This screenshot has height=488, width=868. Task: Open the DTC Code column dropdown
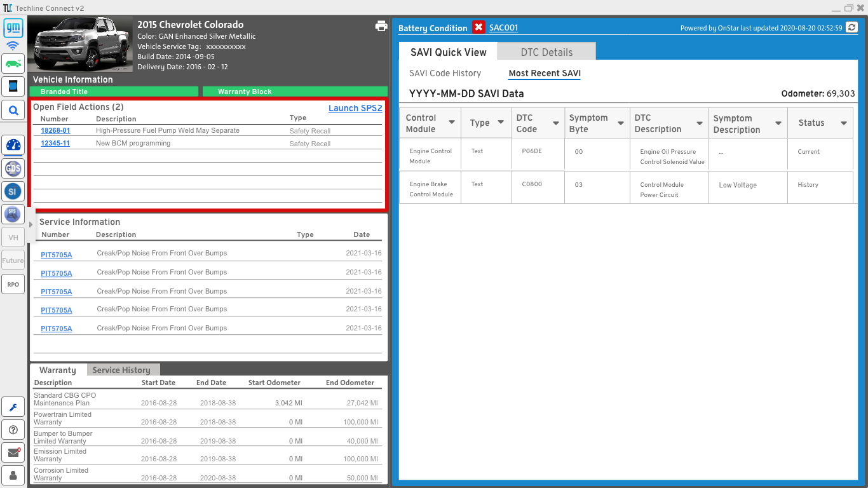[556, 123]
